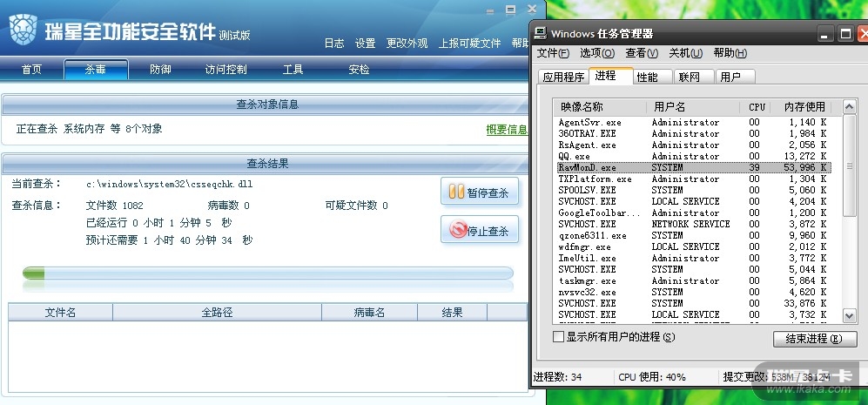The width and height of the screenshot is (868, 405).
Task: Select the nvsvc32.exe process row
Action: tap(693, 292)
